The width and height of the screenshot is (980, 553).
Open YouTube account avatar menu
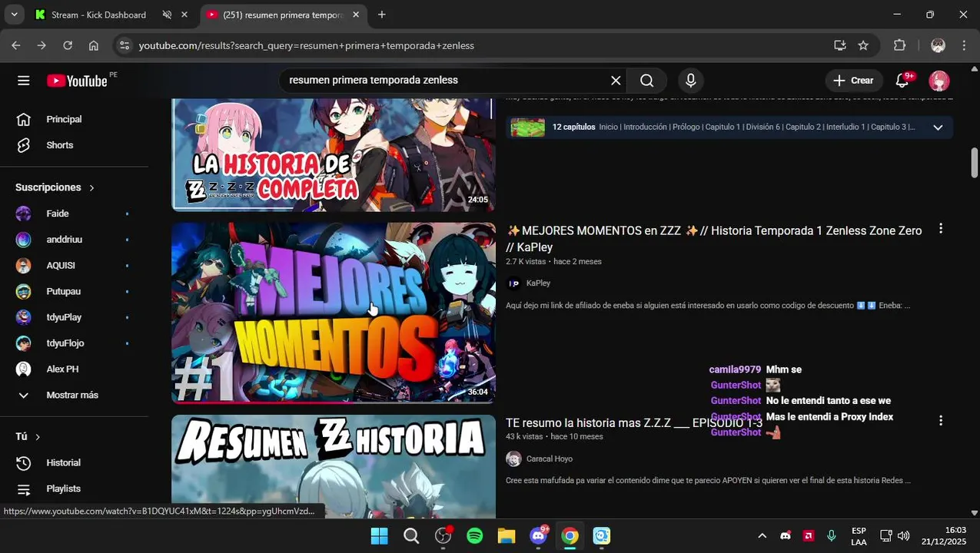[938, 81]
